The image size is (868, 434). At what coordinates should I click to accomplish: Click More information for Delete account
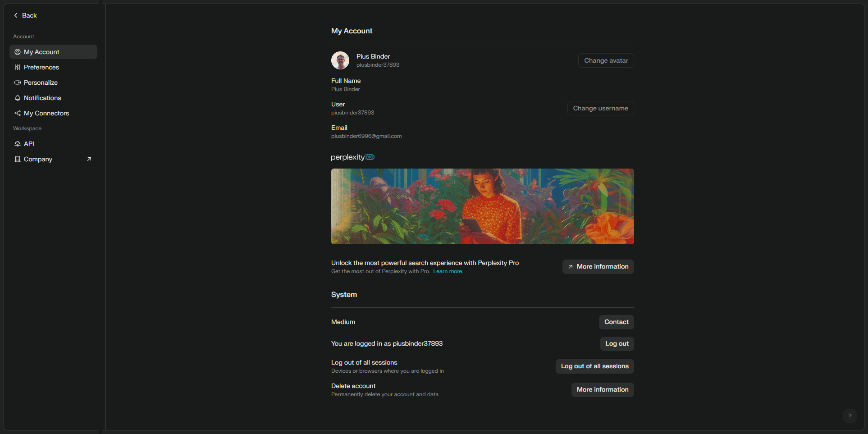pos(602,390)
